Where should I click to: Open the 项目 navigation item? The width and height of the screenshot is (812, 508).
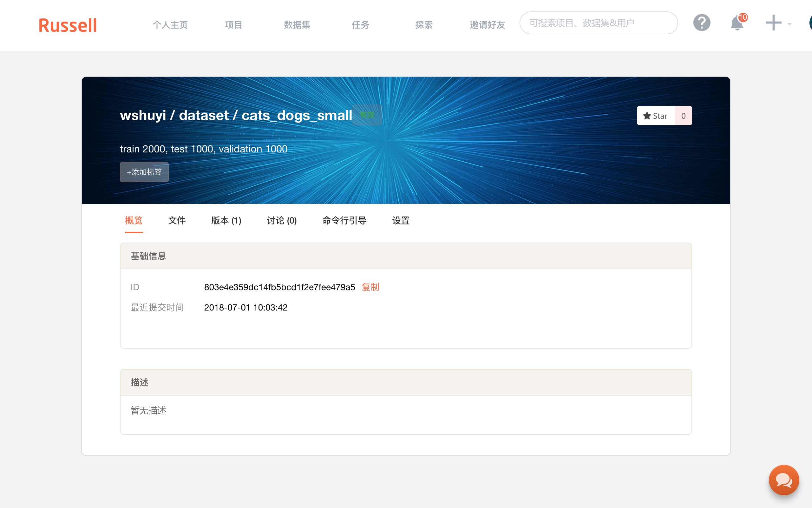[x=233, y=25]
